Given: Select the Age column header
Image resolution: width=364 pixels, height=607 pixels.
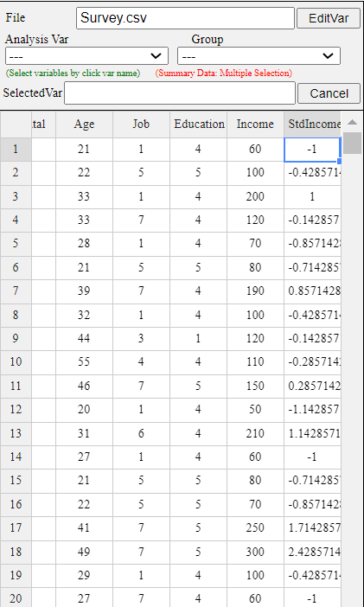Looking at the screenshot, I should coord(84,125).
